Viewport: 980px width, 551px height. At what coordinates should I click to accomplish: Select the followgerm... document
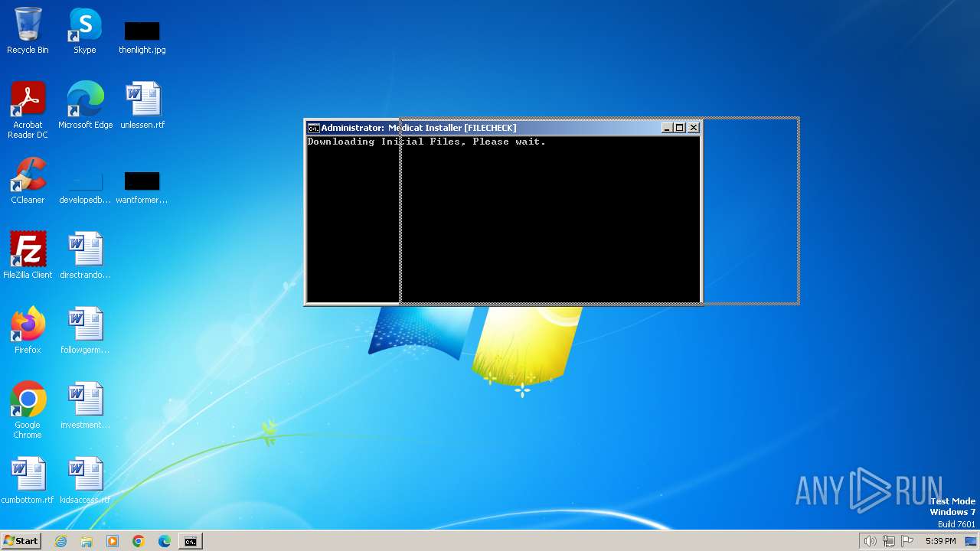[85, 330]
